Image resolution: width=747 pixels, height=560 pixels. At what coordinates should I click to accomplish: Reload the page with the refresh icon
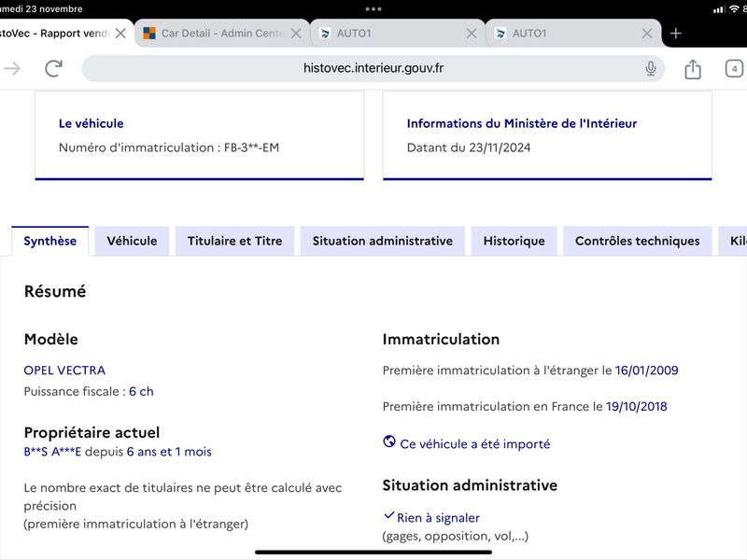(x=54, y=68)
